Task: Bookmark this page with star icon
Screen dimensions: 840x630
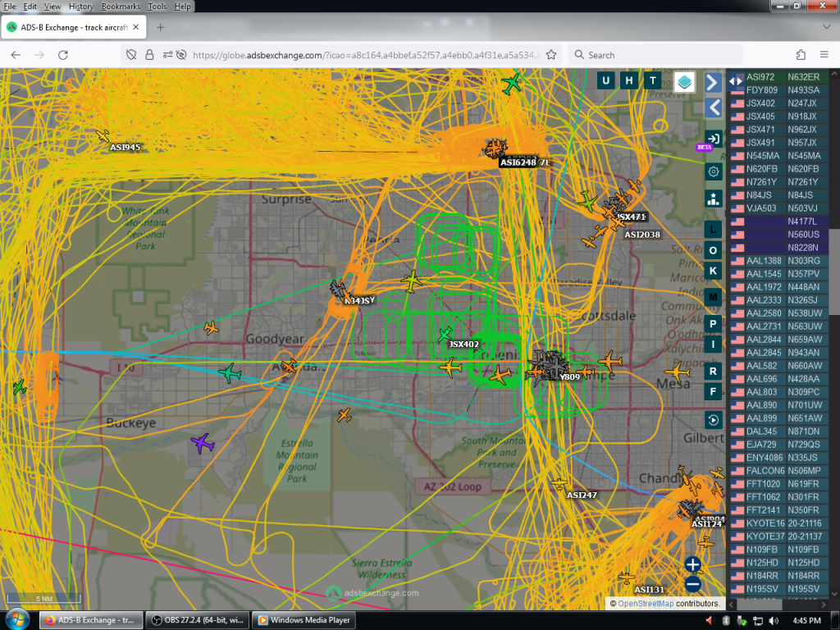Action: (x=551, y=55)
